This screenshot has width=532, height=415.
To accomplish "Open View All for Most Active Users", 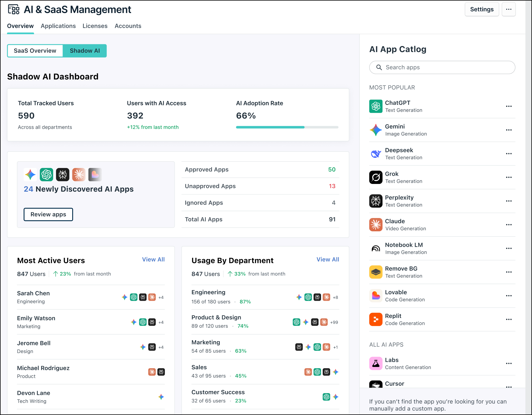I will click(153, 259).
